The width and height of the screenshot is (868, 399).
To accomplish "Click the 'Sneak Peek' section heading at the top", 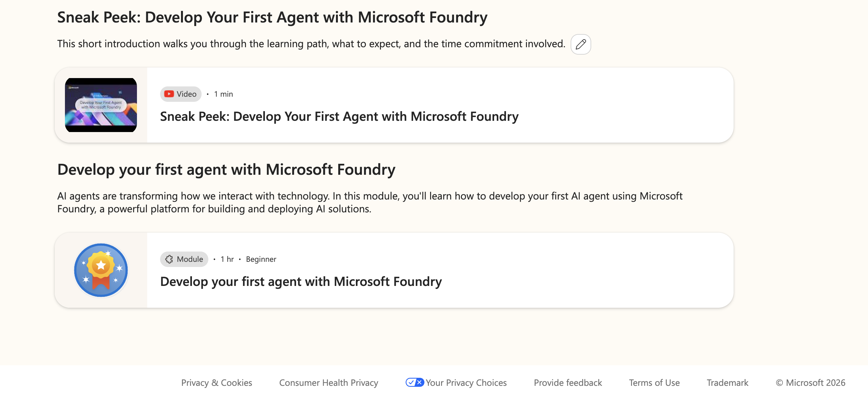I will pos(272,18).
